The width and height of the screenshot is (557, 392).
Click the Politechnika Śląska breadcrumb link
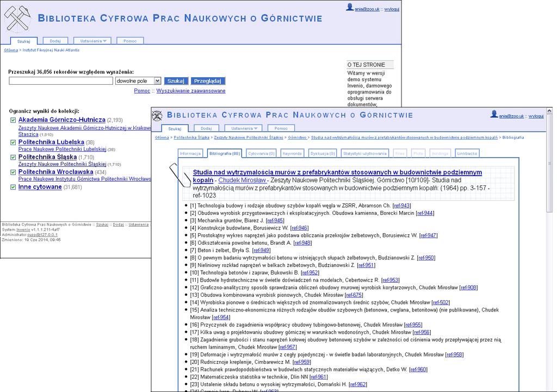coord(191,138)
